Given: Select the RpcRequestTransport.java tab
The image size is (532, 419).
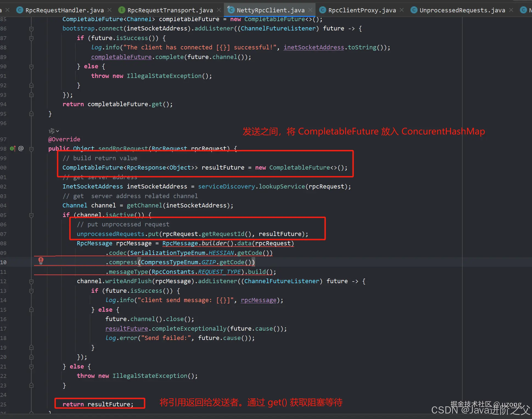Looking at the screenshot, I should 170,10.
